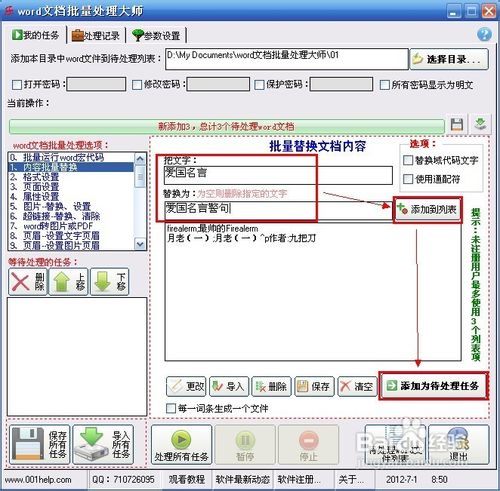
Task: Click 软件最新动态 in status bar
Action: click(x=243, y=480)
